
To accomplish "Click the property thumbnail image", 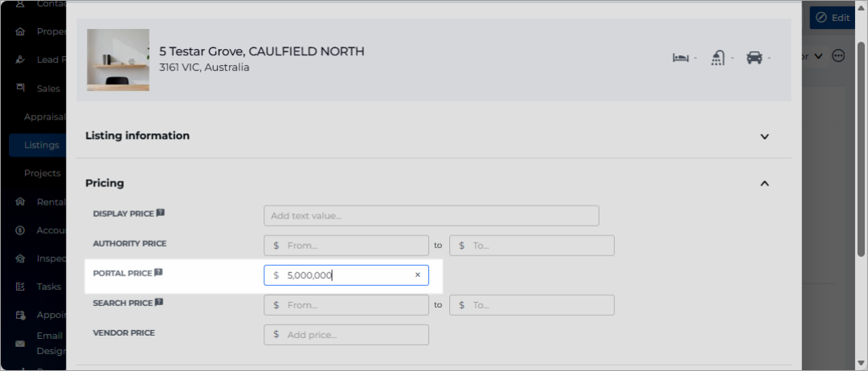I will coord(118,59).
